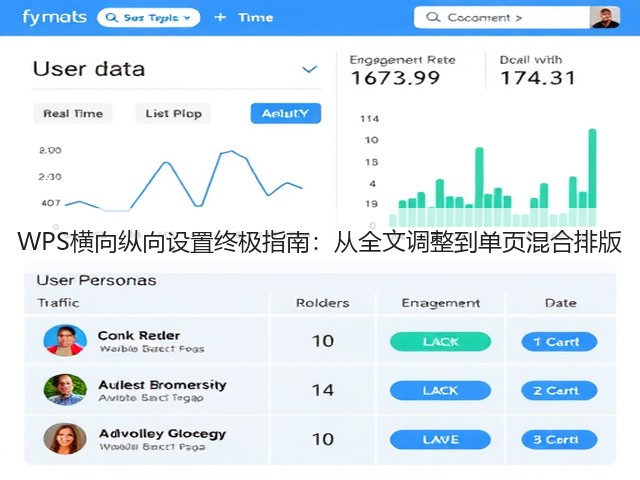Click the tallest bar in the bar chart
640x480 pixels.
pos(592,177)
